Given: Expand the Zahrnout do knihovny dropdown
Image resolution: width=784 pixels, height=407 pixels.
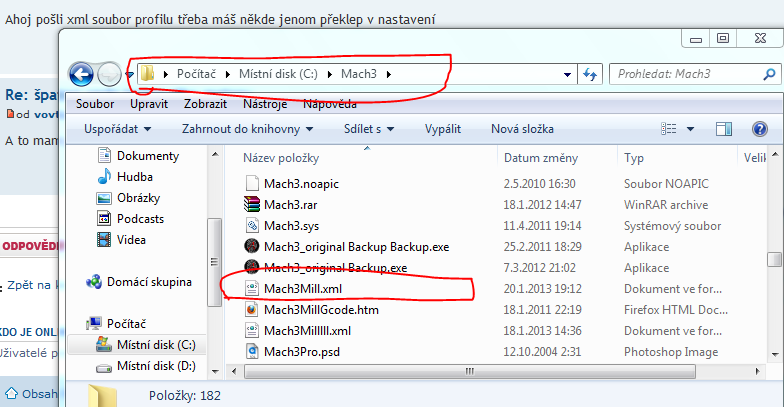Looking at the screenshot, I should (248, 129).
